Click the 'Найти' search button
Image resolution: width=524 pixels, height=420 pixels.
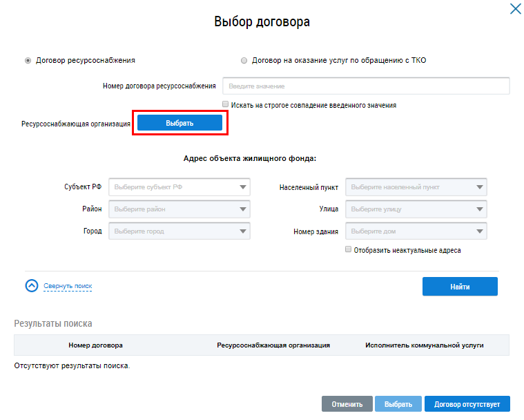pyautogui.click(x=460, y=286)
